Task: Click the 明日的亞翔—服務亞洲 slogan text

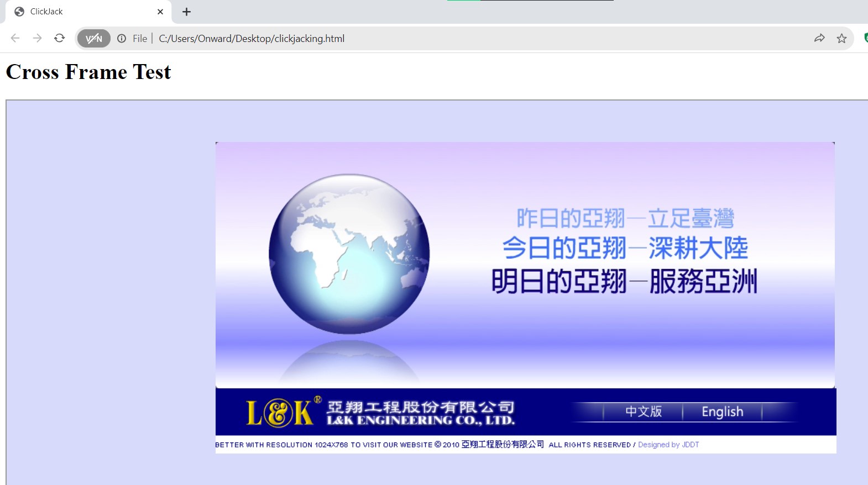Action: (x=624, y=281)
